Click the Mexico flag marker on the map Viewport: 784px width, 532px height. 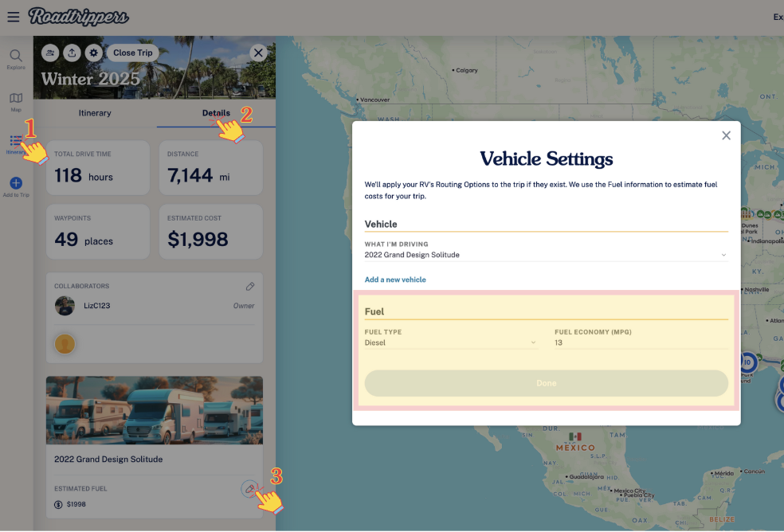coord(575,436)
